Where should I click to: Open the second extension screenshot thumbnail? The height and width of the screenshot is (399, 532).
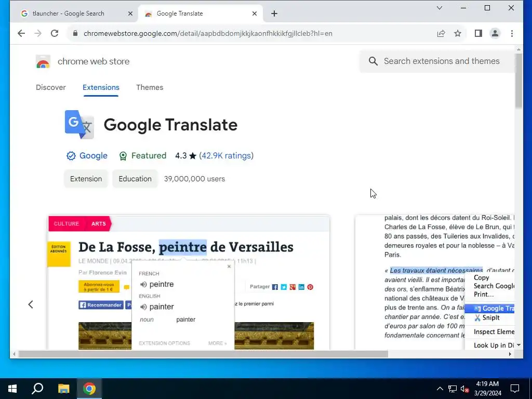(435, 283)
